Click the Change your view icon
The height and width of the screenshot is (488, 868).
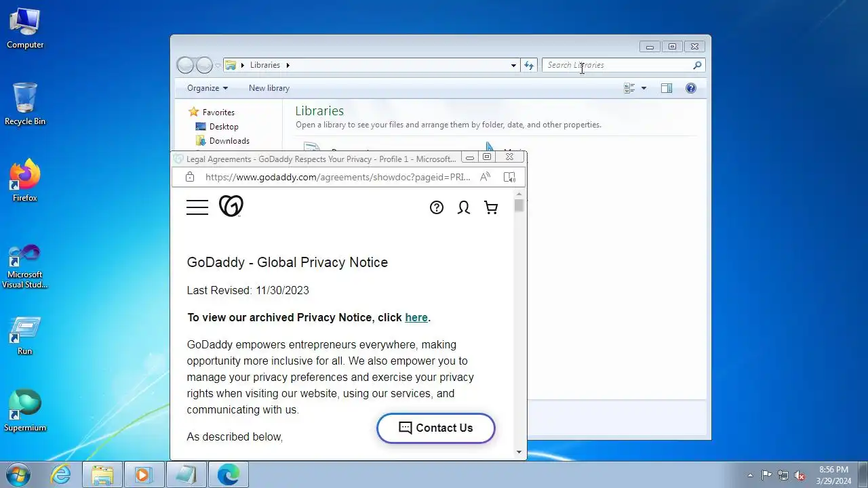click(x=629, y=88)
